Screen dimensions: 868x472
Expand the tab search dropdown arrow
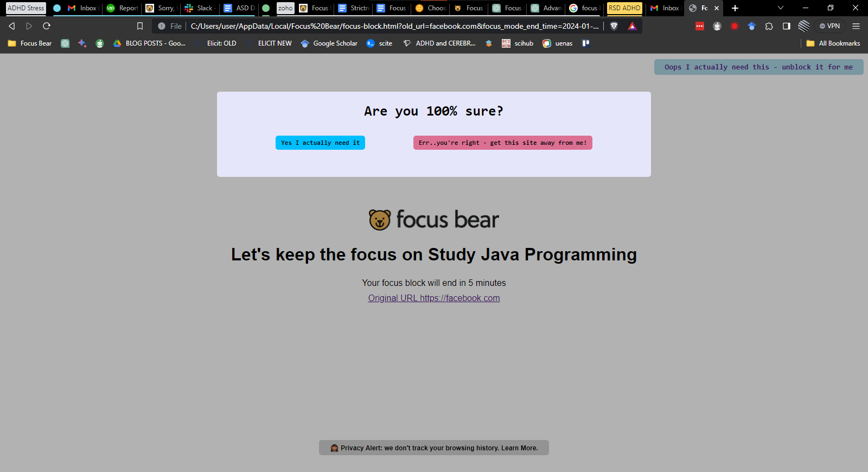point(781,8)
